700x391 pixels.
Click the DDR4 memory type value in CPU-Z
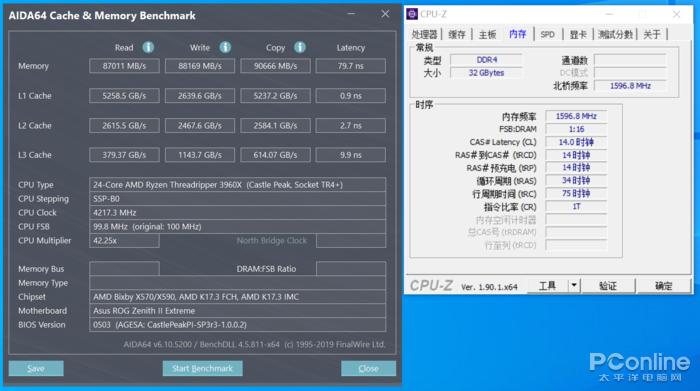[x=486, y=60]
